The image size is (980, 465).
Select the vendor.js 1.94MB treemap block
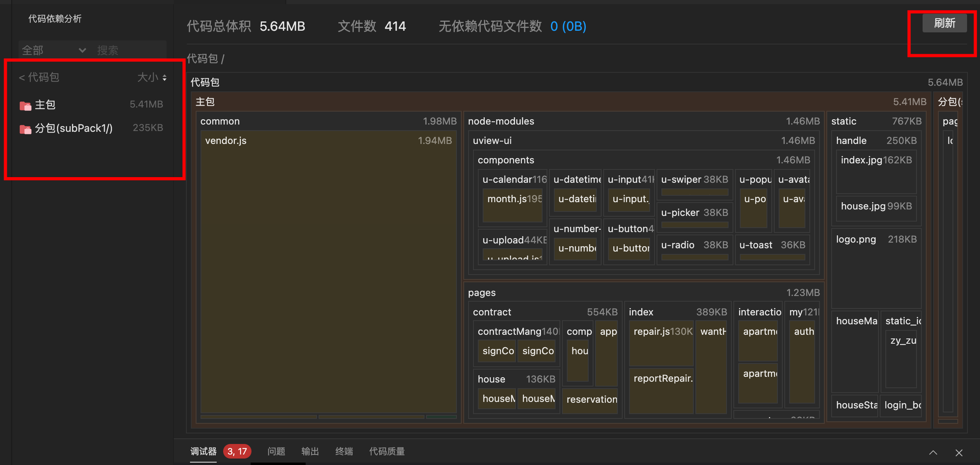point(328,272)
